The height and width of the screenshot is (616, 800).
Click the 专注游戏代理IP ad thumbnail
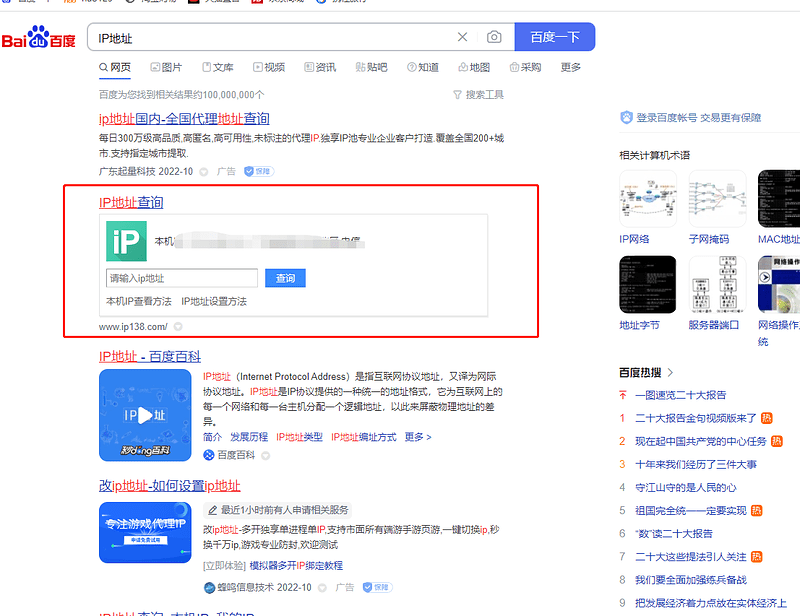pyautogui.click(x=145, y=533)
